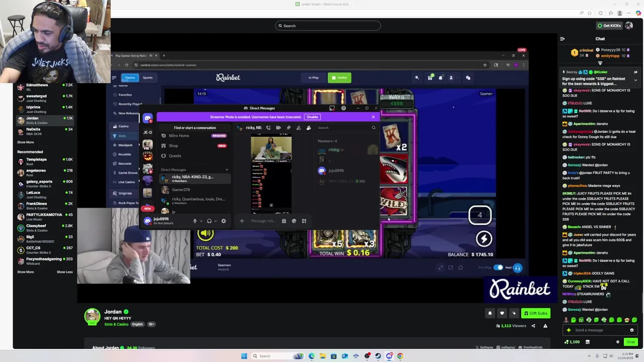Dismiss the Streamer Mode banner X
This screenshot has height=362, width=644.
tap(373, 117)
